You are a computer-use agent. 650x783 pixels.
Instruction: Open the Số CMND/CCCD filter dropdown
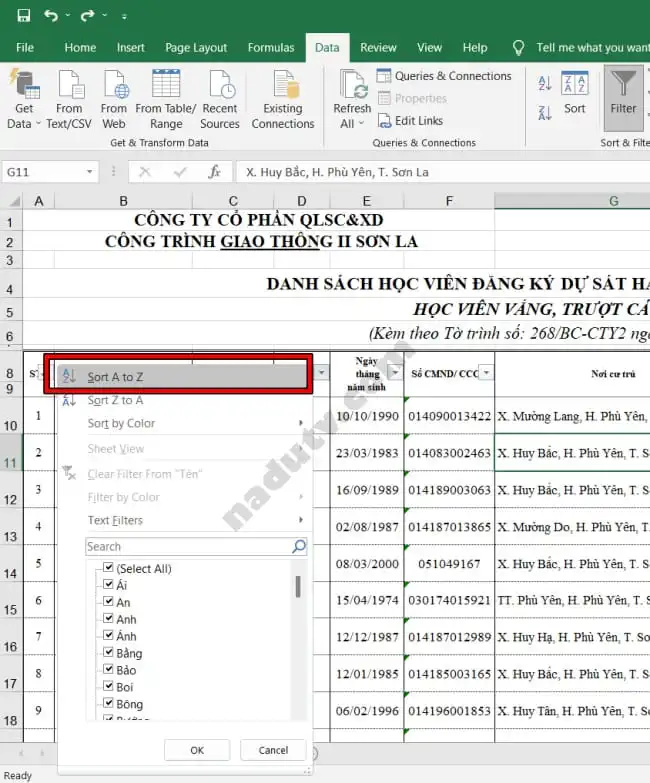point(486,373)
